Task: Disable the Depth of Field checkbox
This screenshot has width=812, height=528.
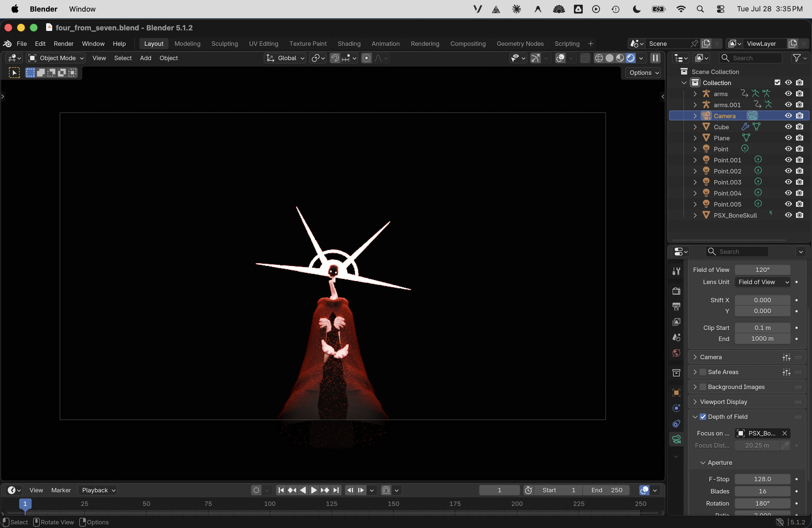Action: pyautogui.click(x=703, y=417)
